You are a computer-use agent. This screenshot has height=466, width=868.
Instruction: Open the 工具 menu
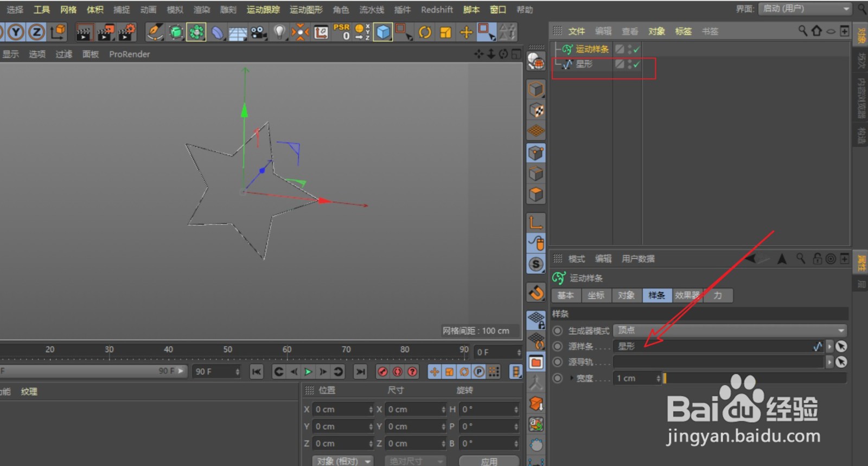click(42, 9)
